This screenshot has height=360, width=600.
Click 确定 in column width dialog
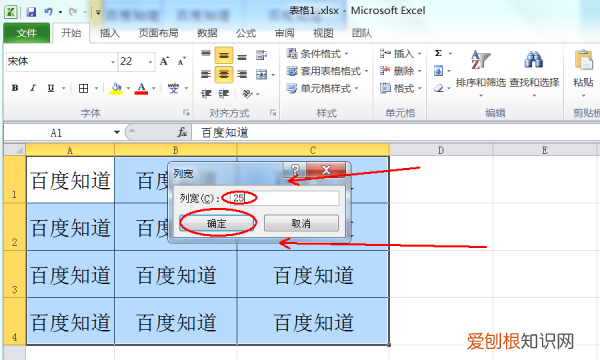coord(217,223)
